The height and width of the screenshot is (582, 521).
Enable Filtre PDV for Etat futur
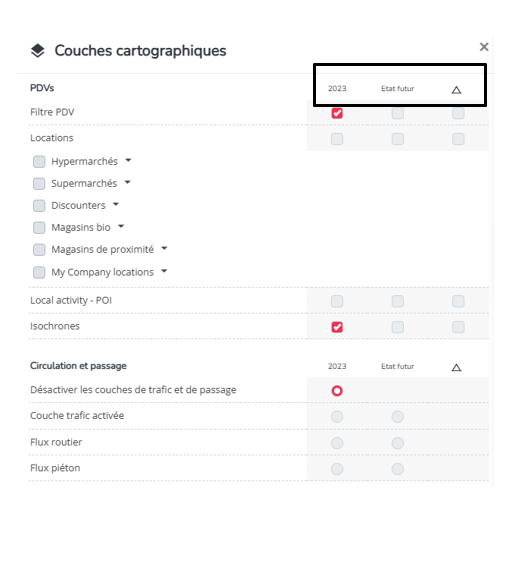click(x=397, y=113)
